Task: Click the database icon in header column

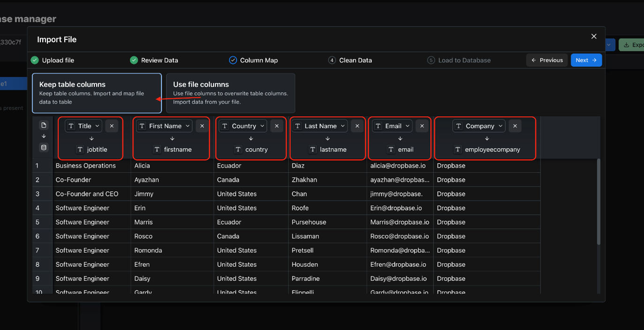Action: coord(44,148)
